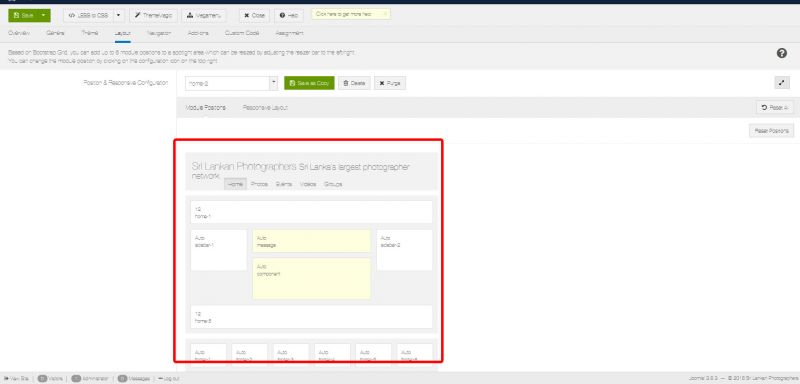Select the Module Positions sub-tab
Image resolution: width=800 pixels, height=384 pixels.
[x=205, y=108]
